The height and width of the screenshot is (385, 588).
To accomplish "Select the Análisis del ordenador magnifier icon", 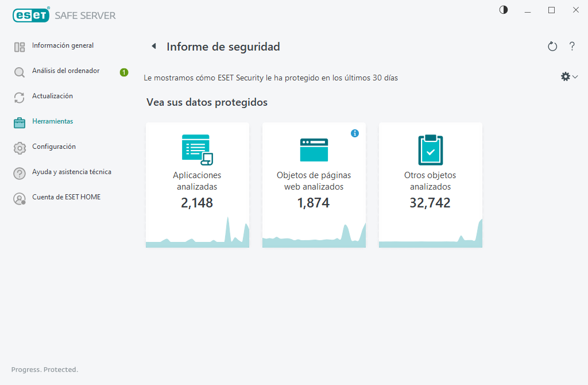I will (19, 71).
